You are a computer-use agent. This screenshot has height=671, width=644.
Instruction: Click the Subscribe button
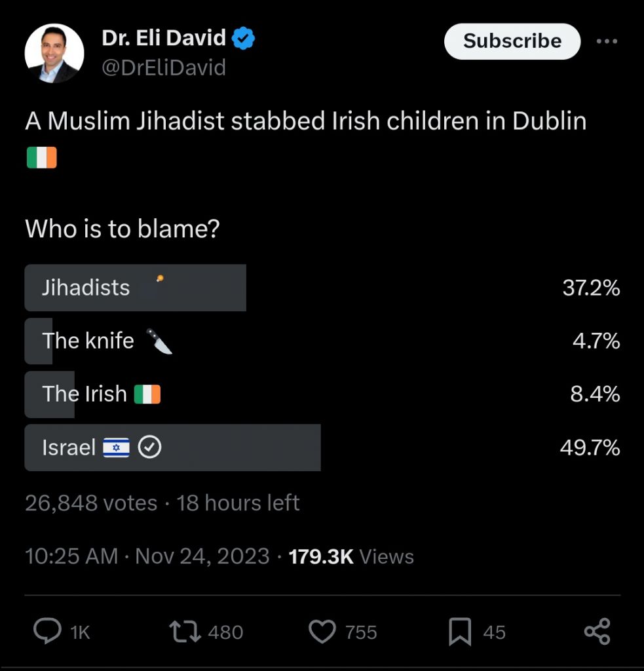(x=512, y=41)
